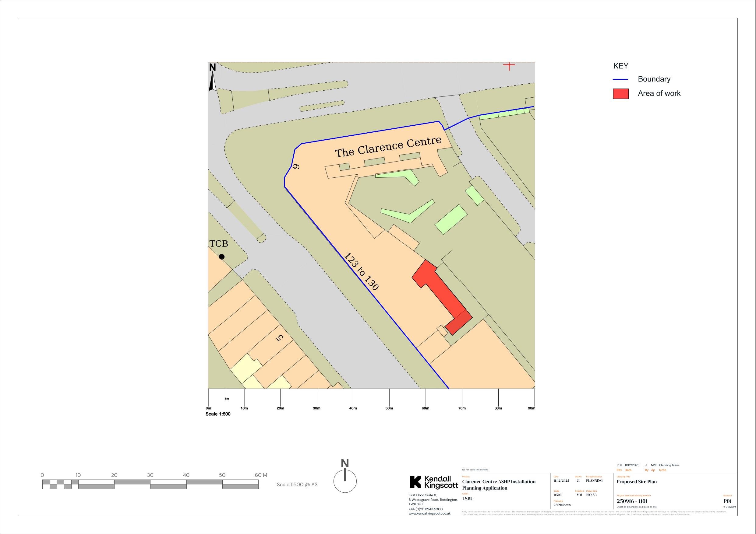Click the KEY heading in the legend

620,66
